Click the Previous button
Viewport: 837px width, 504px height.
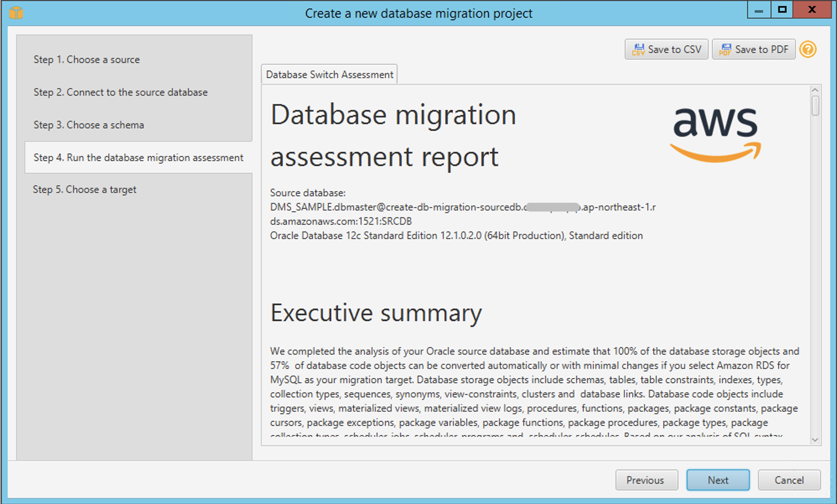pos(646,480)
